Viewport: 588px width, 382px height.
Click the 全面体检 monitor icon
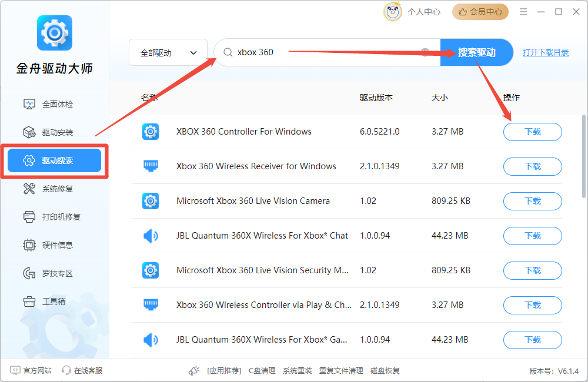(29, 104)
